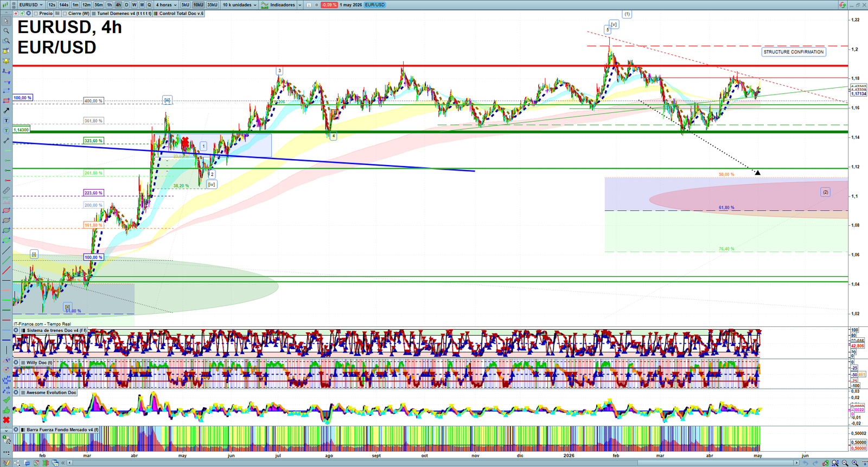Select the magnifier zoom tool
Viewport: 868px width, 467px height.
(6, 30)
